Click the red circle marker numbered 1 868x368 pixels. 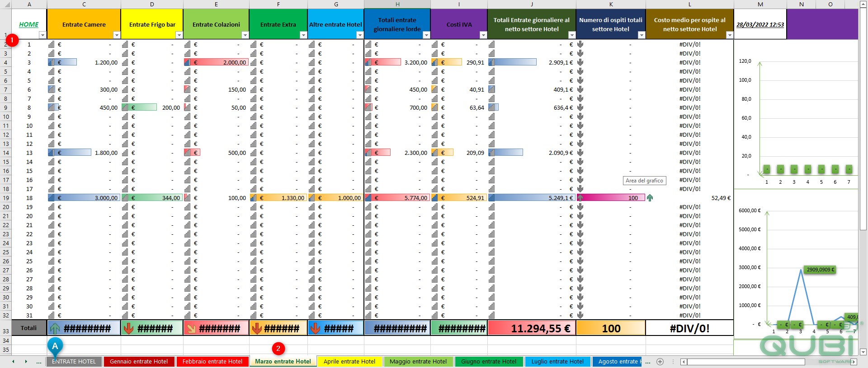[x=12, y=40]
